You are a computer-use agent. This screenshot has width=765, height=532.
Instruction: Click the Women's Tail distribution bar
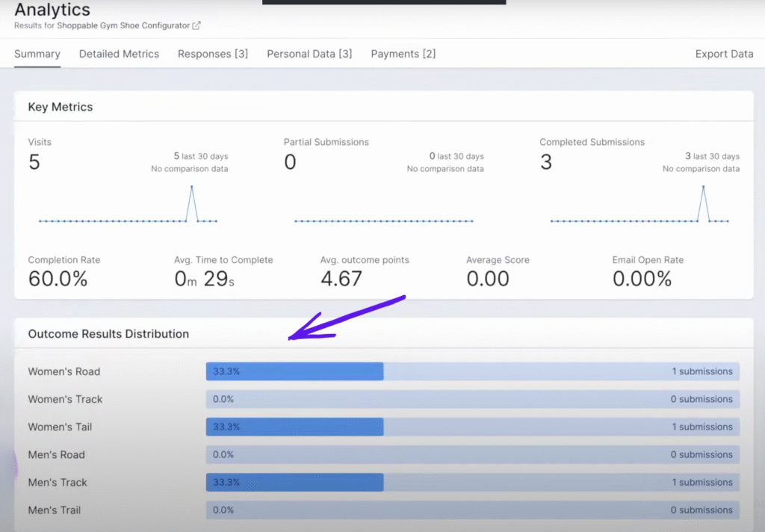point(294,427)
